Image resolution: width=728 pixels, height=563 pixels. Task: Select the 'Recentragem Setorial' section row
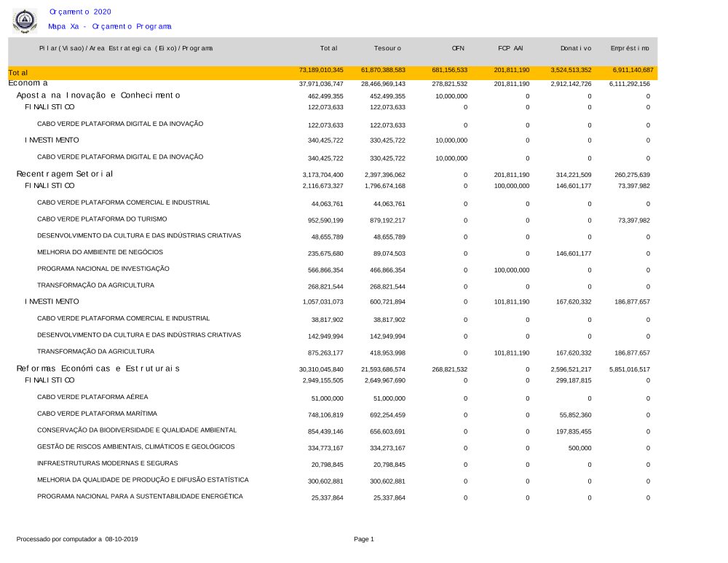pos(65,174)
